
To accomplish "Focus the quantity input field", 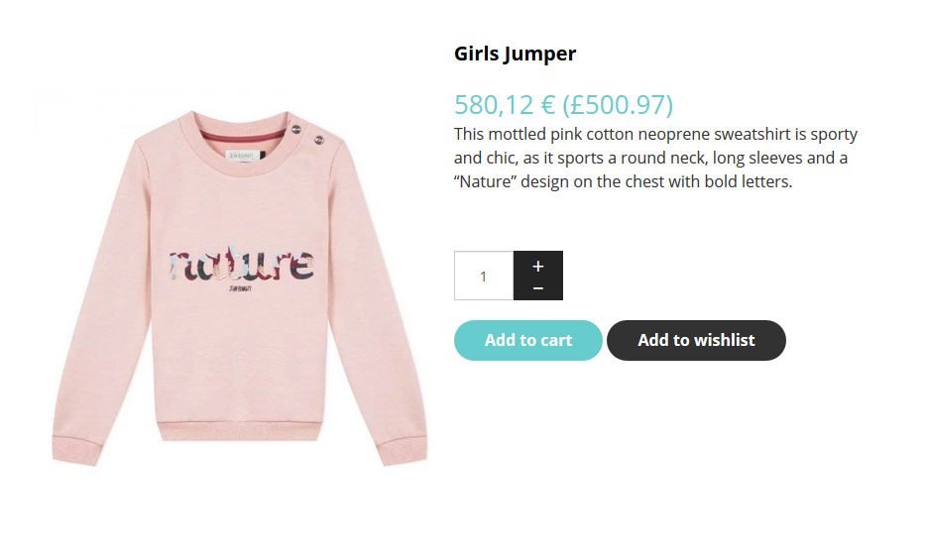I will pyautogui.click(x=484, y=276).
